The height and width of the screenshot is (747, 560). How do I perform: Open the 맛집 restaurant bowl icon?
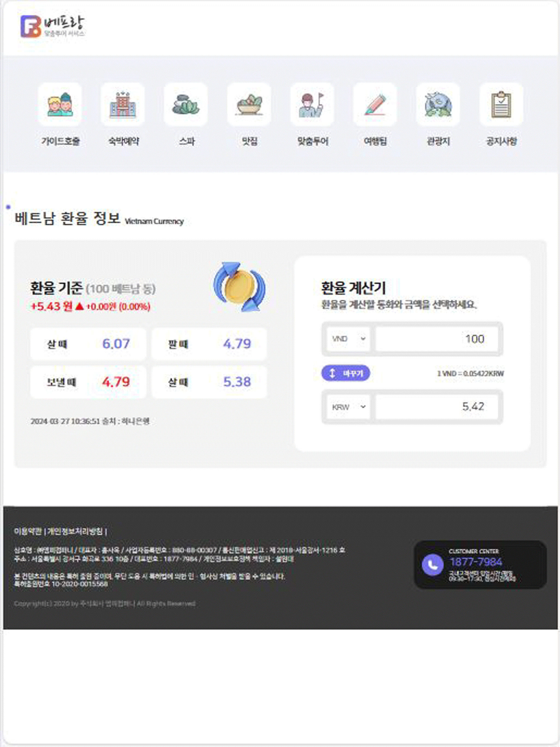pos(249,104)
